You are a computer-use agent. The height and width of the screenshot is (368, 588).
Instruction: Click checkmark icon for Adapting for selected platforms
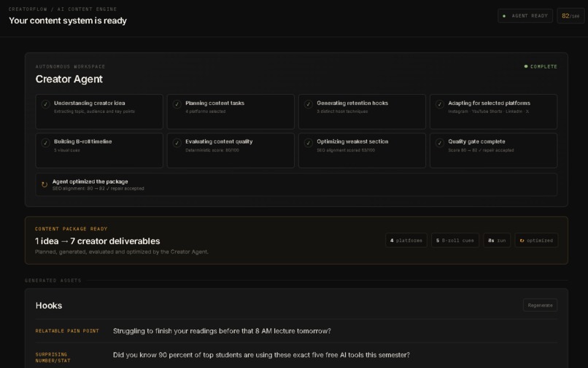(x=440, y=104)
